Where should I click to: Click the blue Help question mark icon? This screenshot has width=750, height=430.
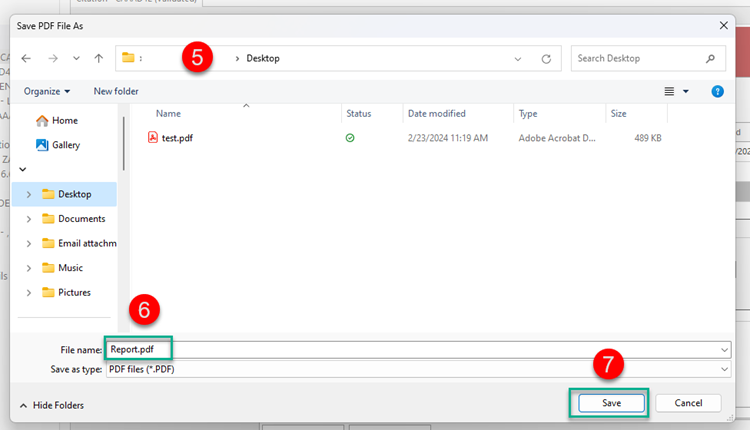(717, 91)
